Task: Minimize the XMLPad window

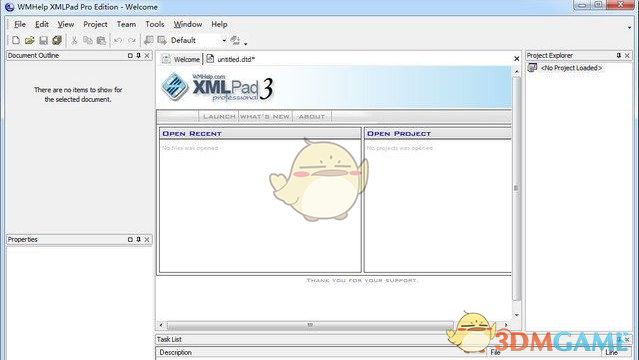Action: 582,5
